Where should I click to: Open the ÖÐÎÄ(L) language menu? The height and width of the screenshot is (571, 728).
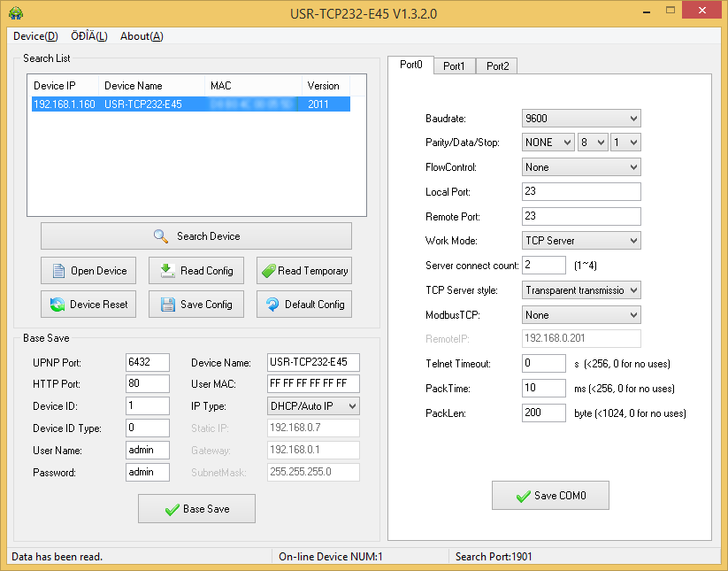[89, 36]
